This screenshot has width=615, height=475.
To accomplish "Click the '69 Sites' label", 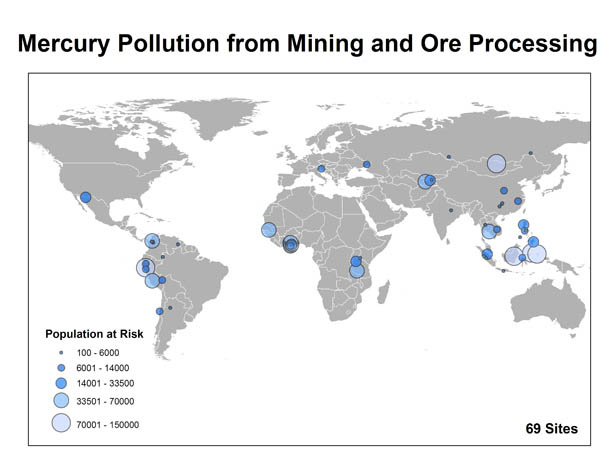I will pos(551,428).
